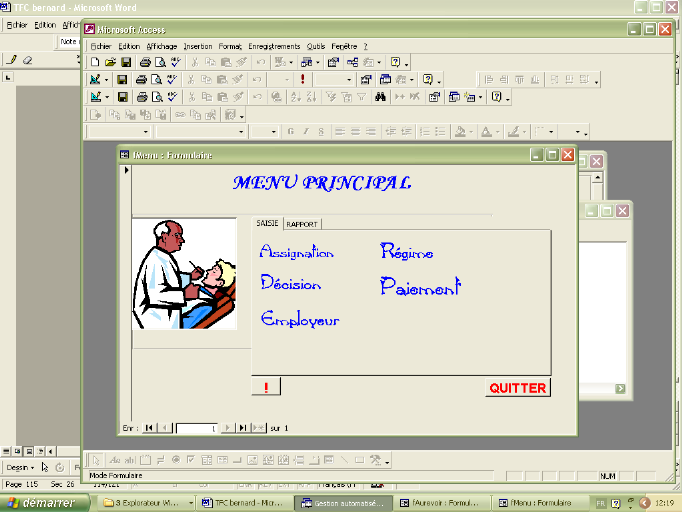
Task: Click the numbered list icon in formatting bar
Action: tap(425, 132)
